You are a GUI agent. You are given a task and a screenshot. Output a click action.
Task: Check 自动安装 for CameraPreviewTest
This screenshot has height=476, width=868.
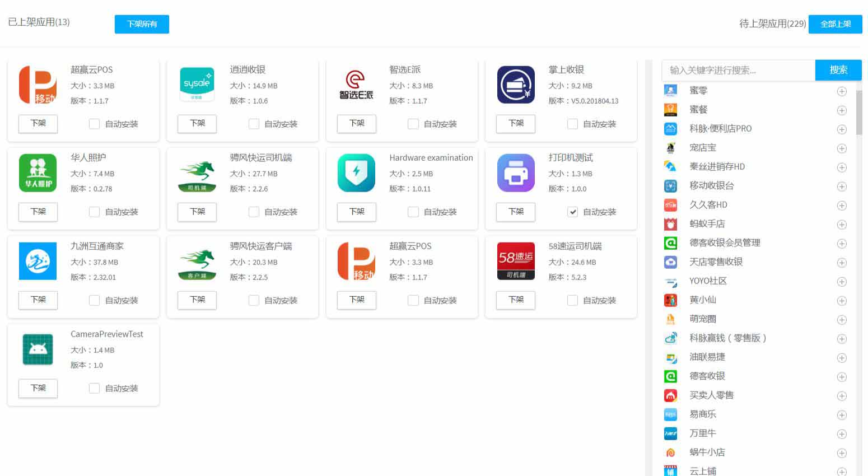[94, 388]
